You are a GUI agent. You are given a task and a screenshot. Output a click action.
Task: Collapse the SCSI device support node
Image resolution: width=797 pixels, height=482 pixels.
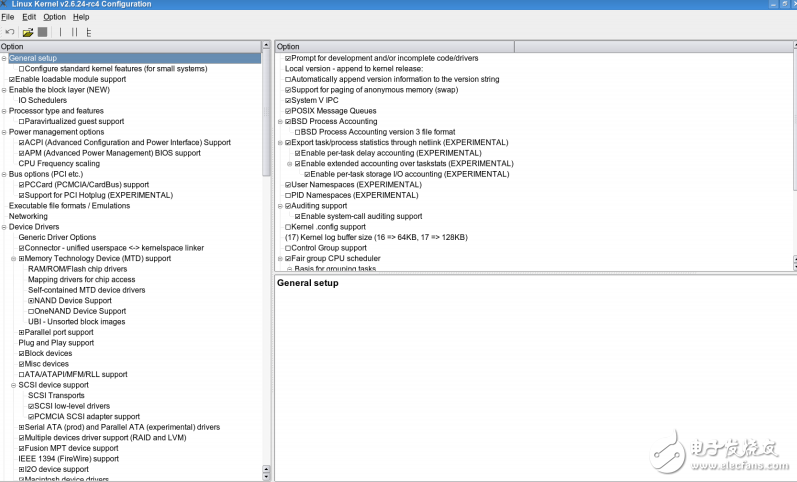pyautogui.click(x=13, y=385)
